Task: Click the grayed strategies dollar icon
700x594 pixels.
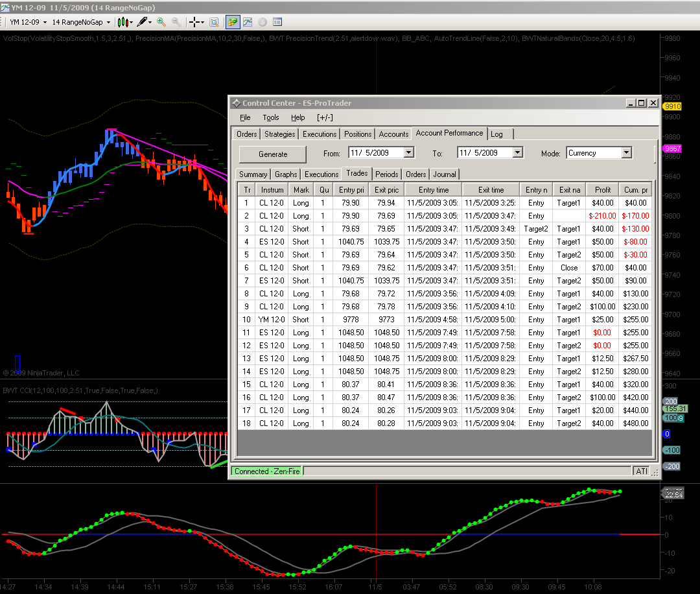Action: click(x=262, y=22)
